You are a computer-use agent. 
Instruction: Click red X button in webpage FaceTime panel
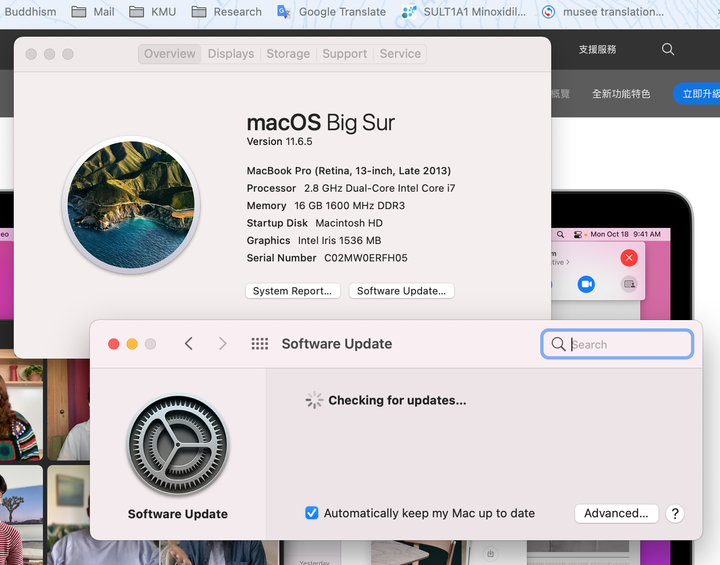tap(629, 258)
